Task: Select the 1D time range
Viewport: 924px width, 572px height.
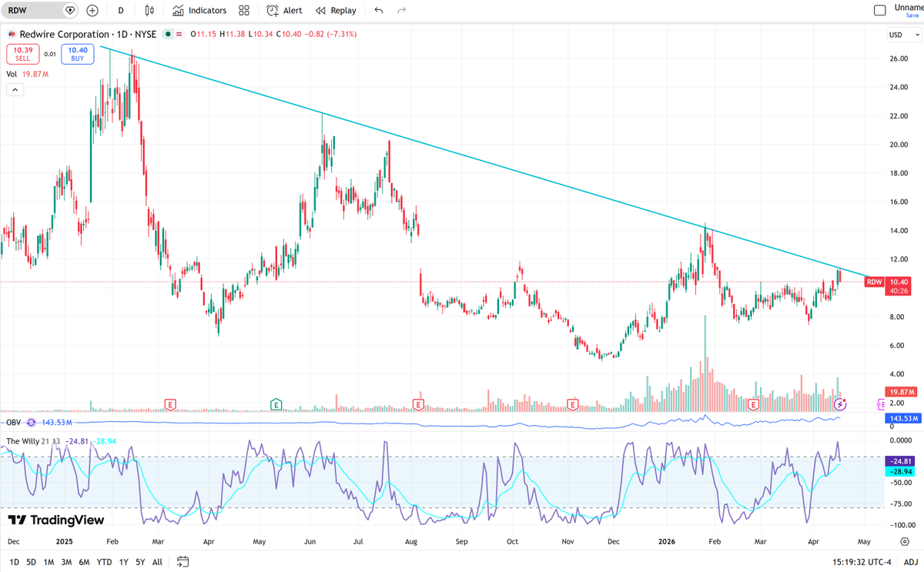Action: (x=14, y=562)
